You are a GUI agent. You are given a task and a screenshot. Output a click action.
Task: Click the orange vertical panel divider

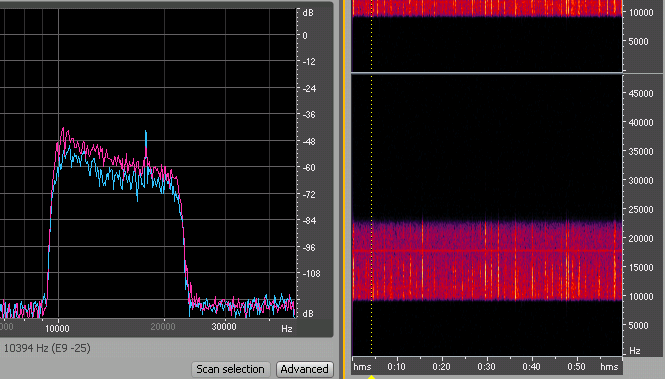pos(344,190)
